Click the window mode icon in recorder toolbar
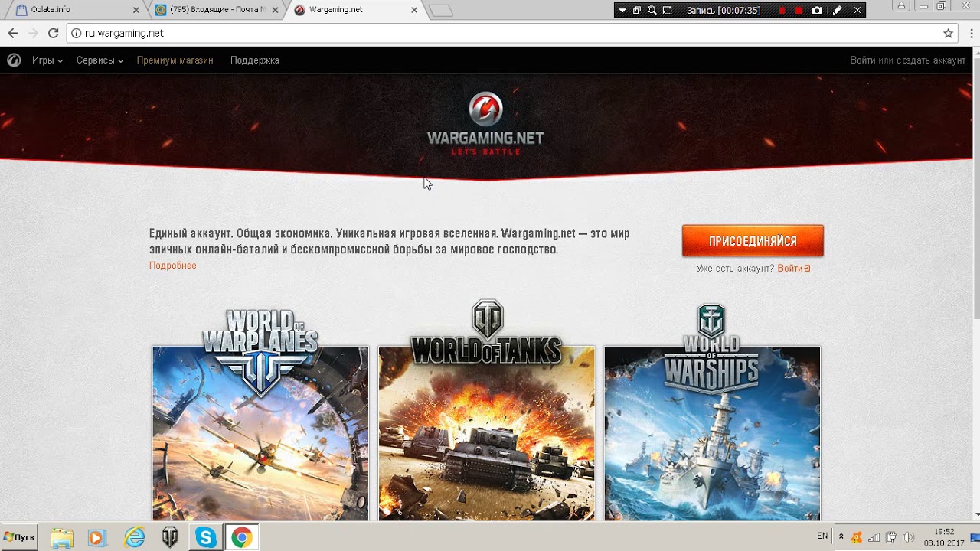Screen dimensions: 980x551 click(637, 10)
